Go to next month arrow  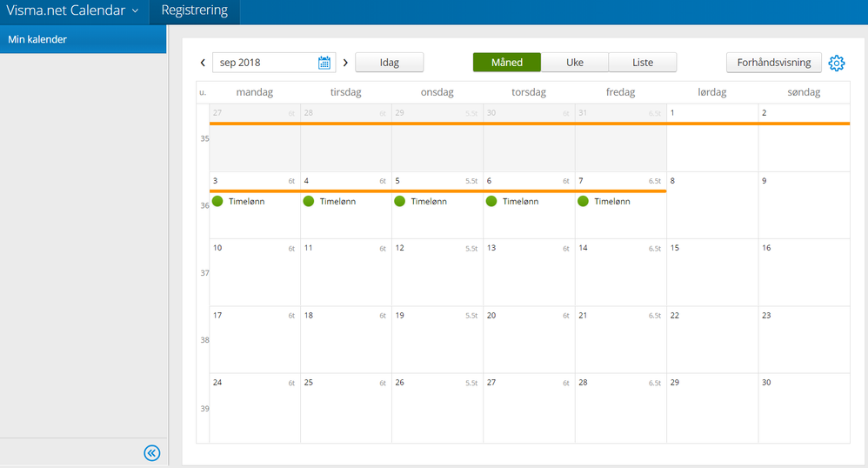coord(345,63)
